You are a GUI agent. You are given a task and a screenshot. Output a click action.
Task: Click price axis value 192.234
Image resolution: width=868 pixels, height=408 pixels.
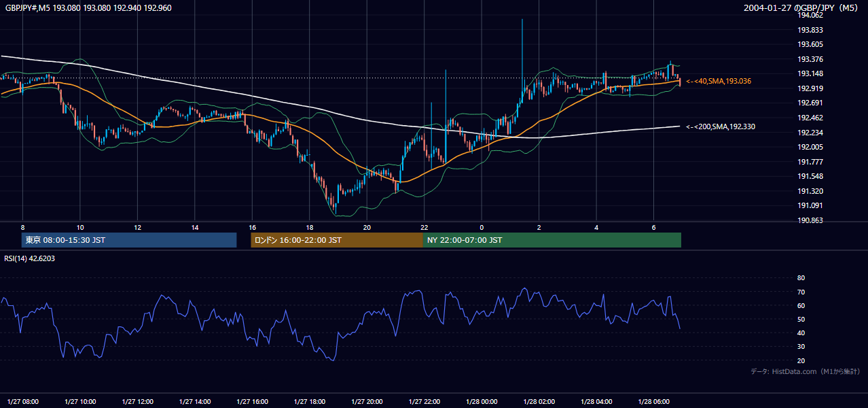coord(810,133)
